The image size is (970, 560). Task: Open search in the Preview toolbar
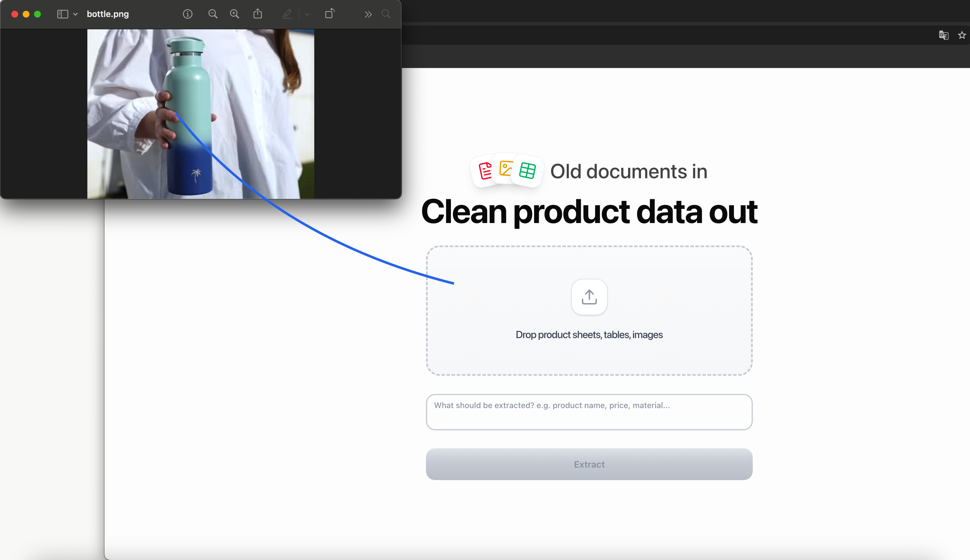[x=386, y=14]
